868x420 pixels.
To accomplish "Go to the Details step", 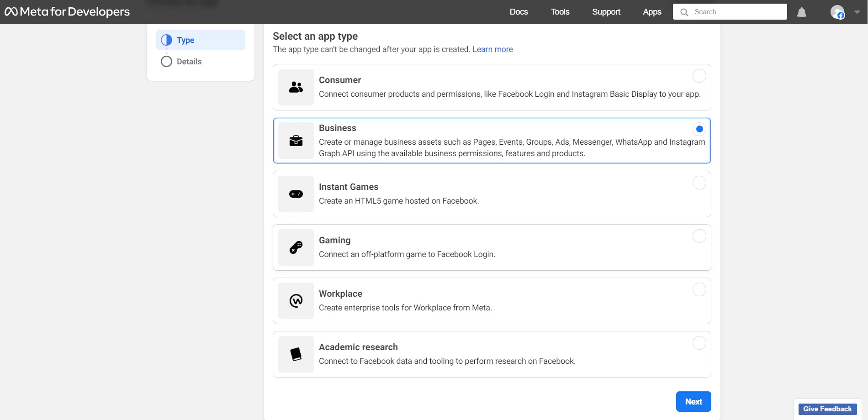I will [189, 62].
